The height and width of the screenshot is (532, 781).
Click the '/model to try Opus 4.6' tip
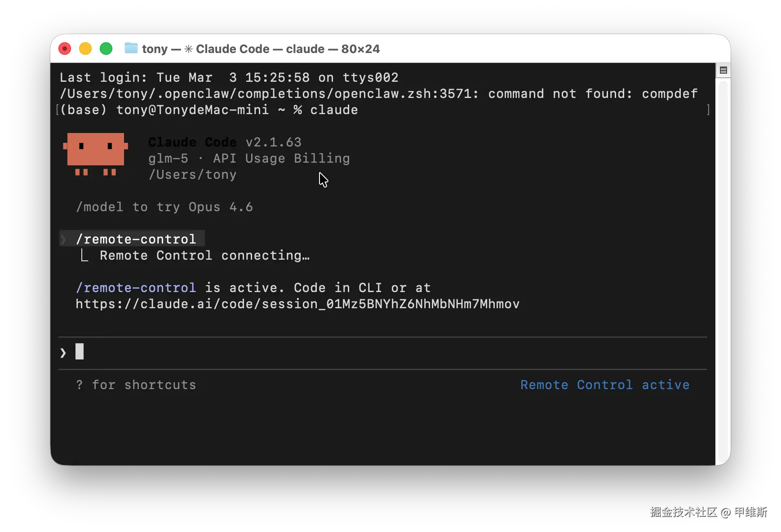164,207
